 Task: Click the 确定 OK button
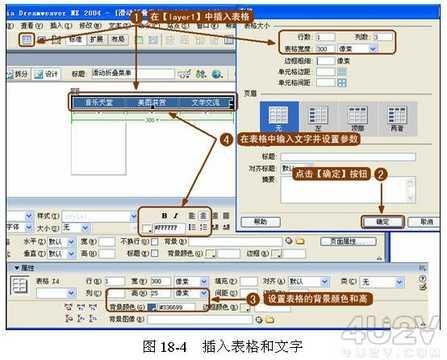383,222
